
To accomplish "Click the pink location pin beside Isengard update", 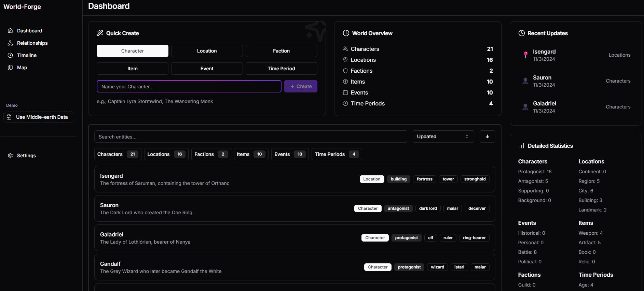I will 525,55.
